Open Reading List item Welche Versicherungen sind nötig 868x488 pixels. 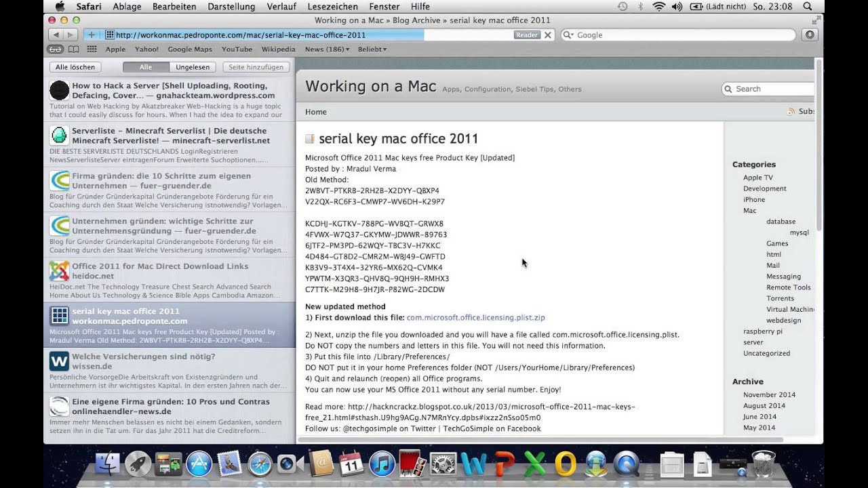170,371
